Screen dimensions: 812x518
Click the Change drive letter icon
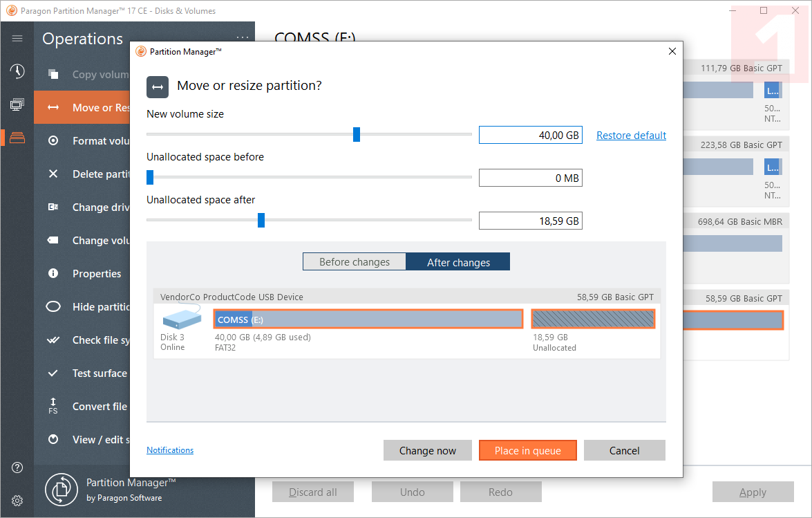(x=53, y=207)
